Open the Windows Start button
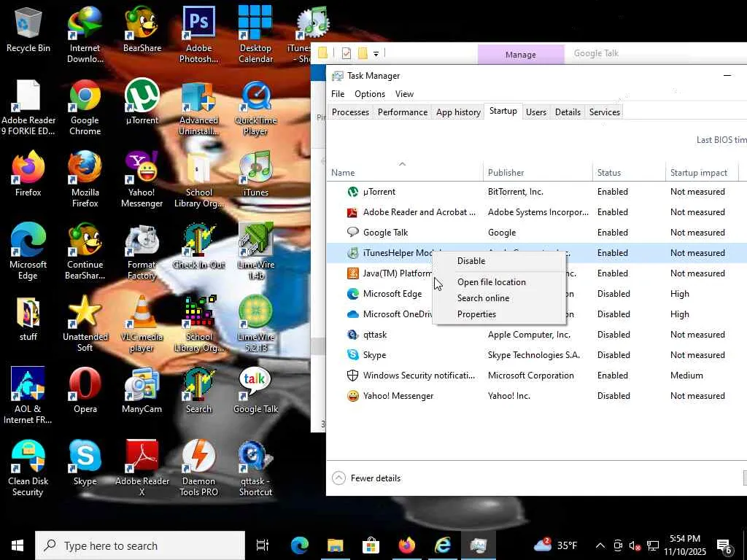This screenshot has width=747, height=560. [x=18, y=545]
